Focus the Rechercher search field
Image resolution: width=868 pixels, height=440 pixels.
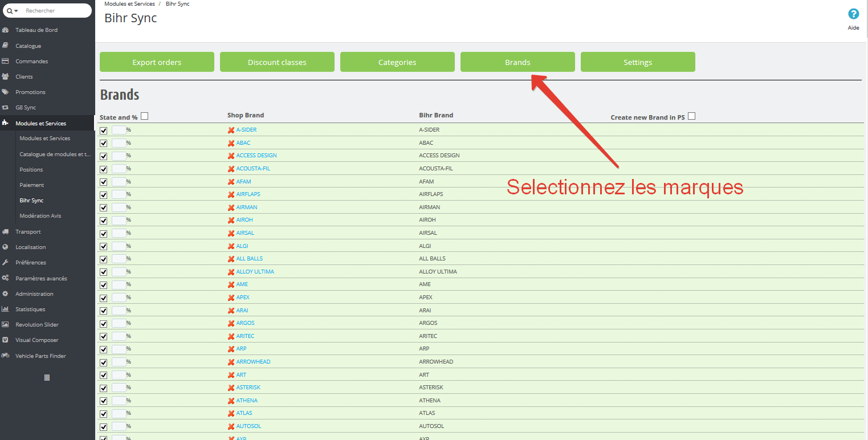tap(56, 11)
